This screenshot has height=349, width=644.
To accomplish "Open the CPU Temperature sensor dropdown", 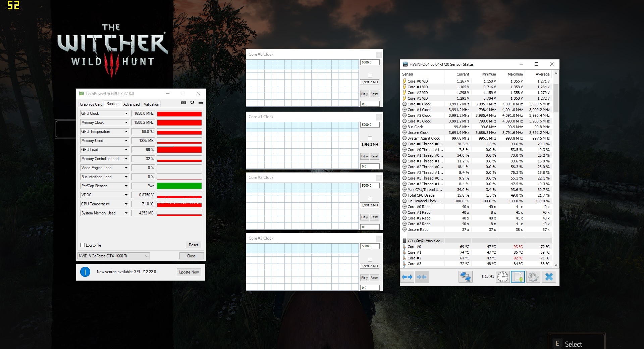I will click(x=126, y=204).
